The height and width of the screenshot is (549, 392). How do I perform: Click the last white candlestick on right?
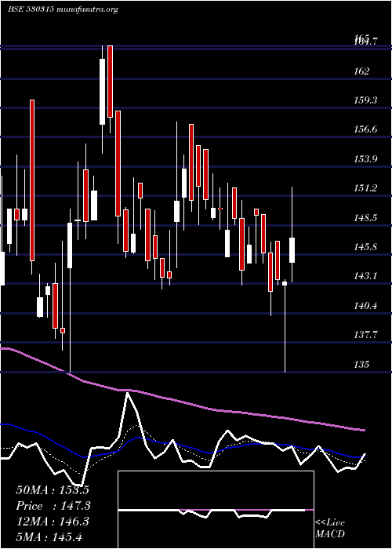click(292, 250)
